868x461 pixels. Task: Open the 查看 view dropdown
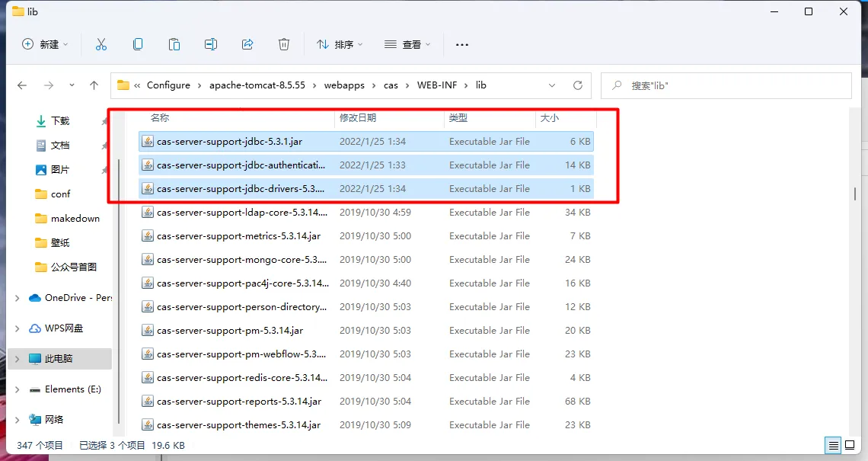coord(407,44)
